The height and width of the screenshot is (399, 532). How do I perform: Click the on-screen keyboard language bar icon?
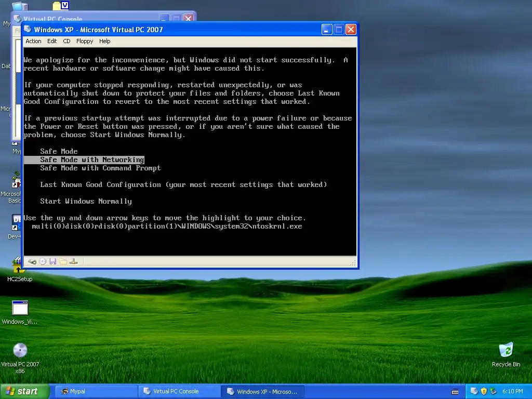(x=455, y=392)
